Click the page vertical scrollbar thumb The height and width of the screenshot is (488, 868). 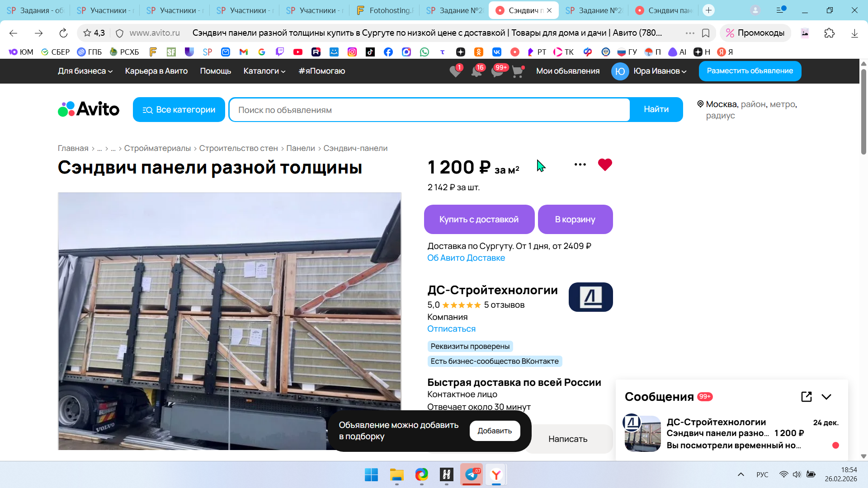coord(863,111)
